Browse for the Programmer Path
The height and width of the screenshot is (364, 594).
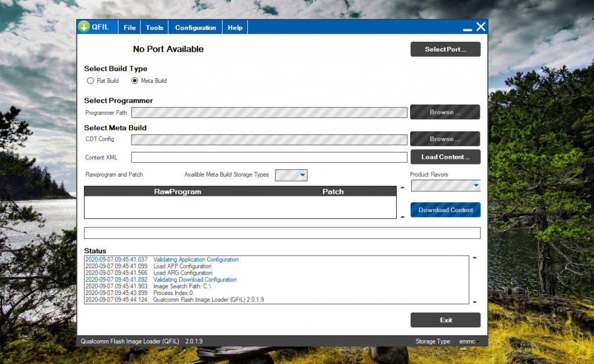445,112
